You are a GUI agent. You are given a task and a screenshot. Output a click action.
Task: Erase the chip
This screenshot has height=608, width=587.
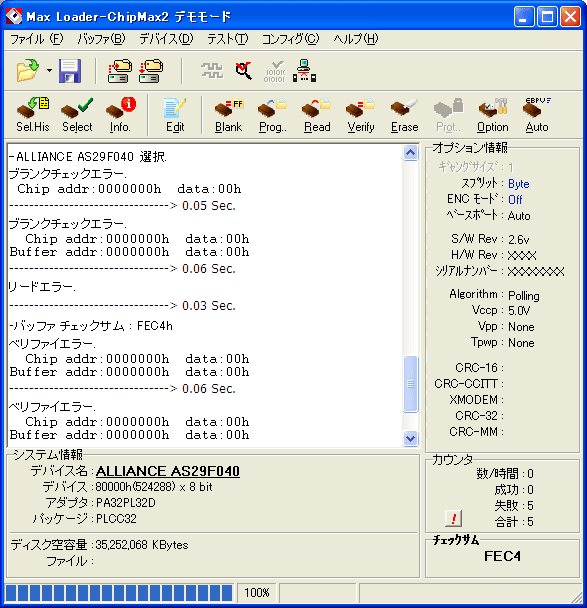[404, 115]
